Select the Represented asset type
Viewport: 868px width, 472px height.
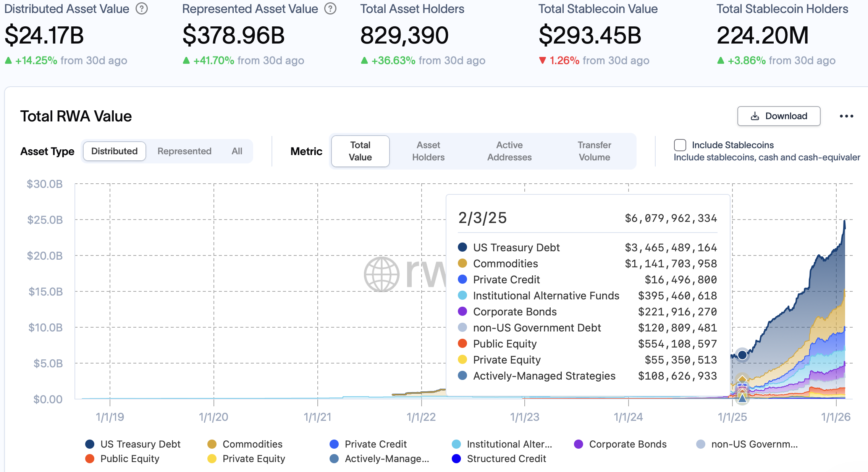184,151
